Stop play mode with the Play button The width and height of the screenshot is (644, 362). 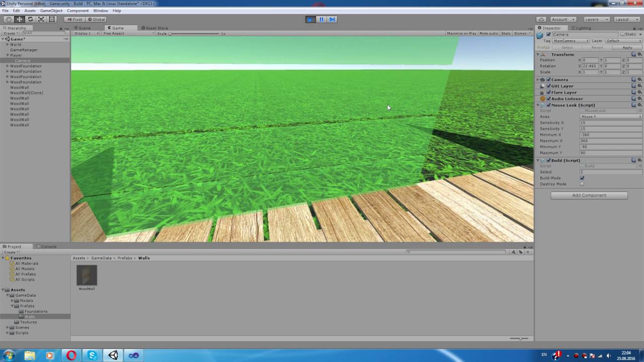pyautogui.click(x=310, y=19)
